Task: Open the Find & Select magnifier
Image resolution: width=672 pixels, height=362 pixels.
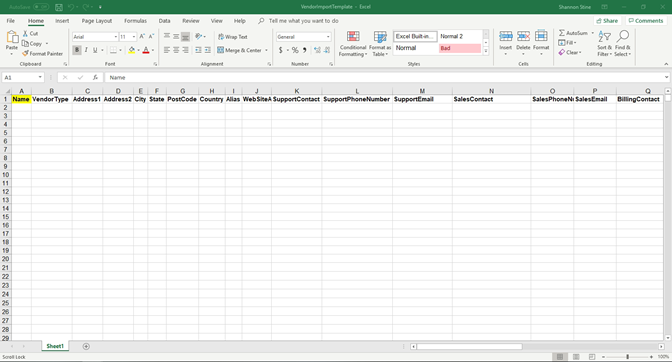Action: coord(623,36)
